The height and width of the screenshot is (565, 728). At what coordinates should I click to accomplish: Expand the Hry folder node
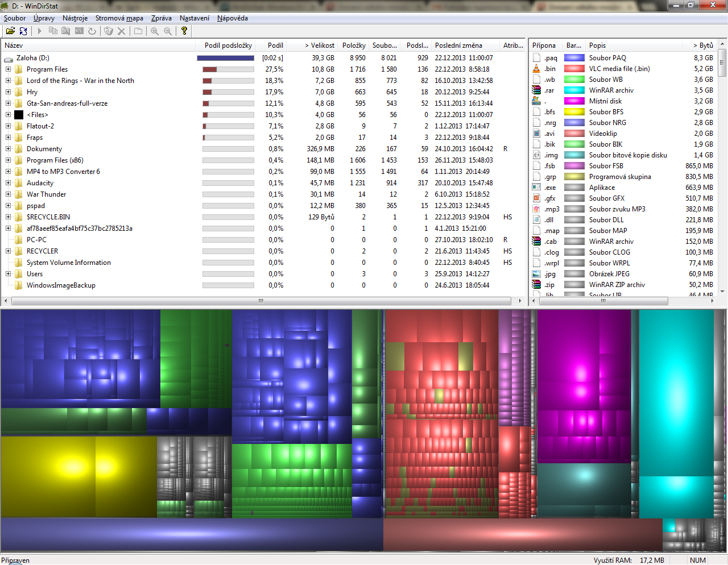click(8, 92)
